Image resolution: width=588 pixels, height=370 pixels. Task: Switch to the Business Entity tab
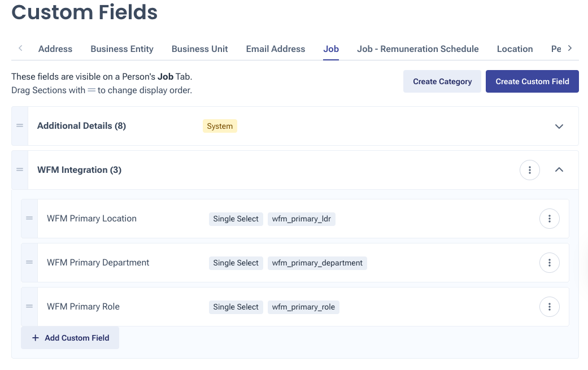point(122,49)
